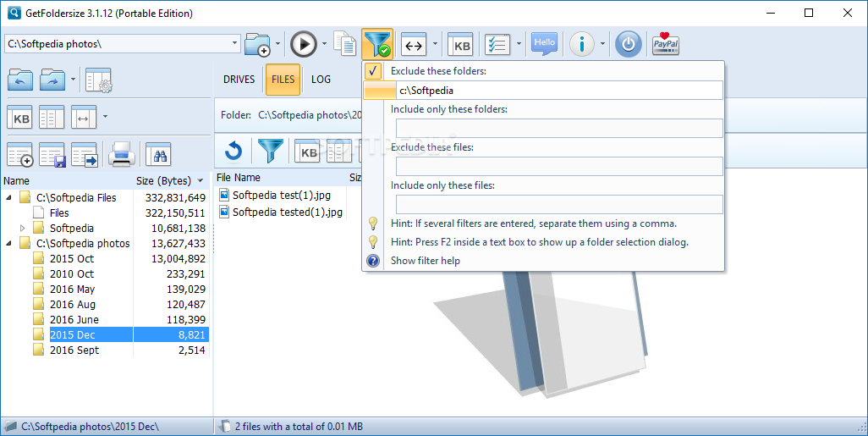Click the column width arrows icon in top toolbar
Image resolution: width=868 pixels, height=436 pixels.
pyautogui.click(x=414, y=44)
